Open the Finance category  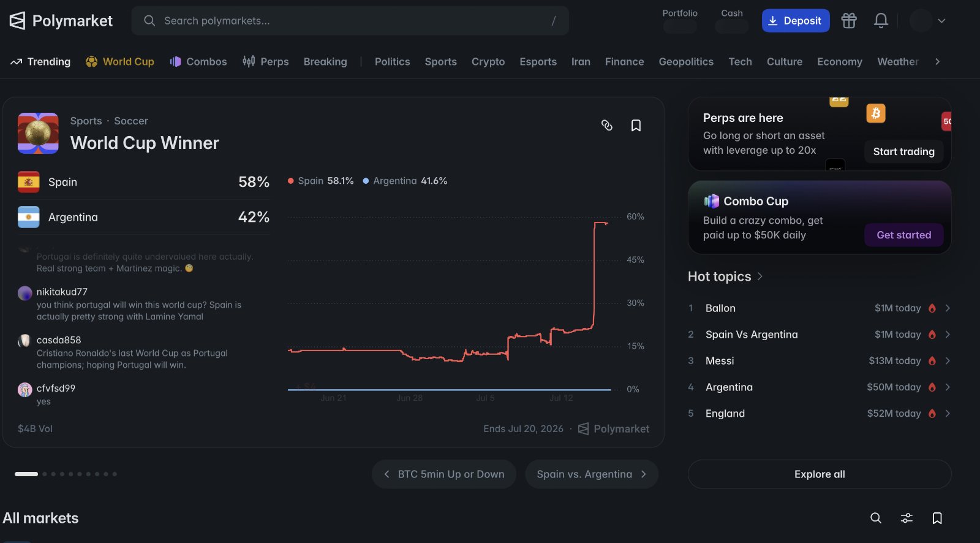[625, 62]
